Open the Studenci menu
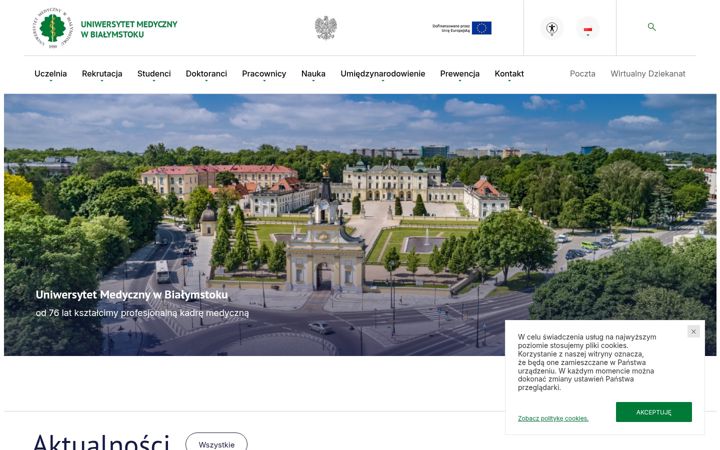This screenshot has width=720, height=450. pos(154,73)
